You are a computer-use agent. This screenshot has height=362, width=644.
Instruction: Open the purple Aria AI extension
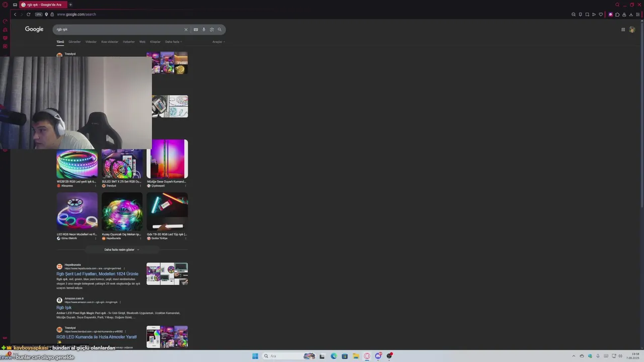611,15
